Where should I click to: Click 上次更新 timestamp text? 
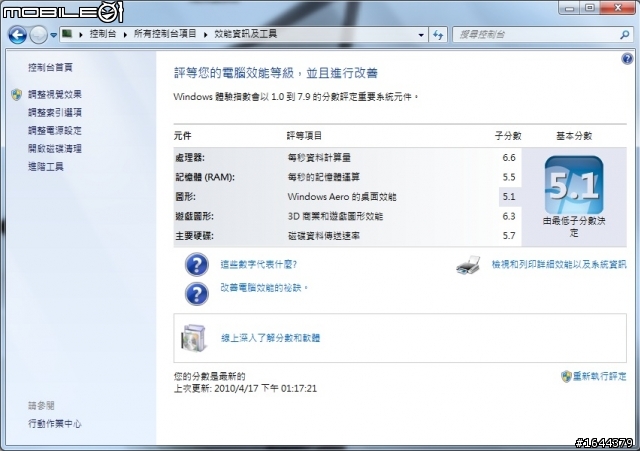[245, 389]
